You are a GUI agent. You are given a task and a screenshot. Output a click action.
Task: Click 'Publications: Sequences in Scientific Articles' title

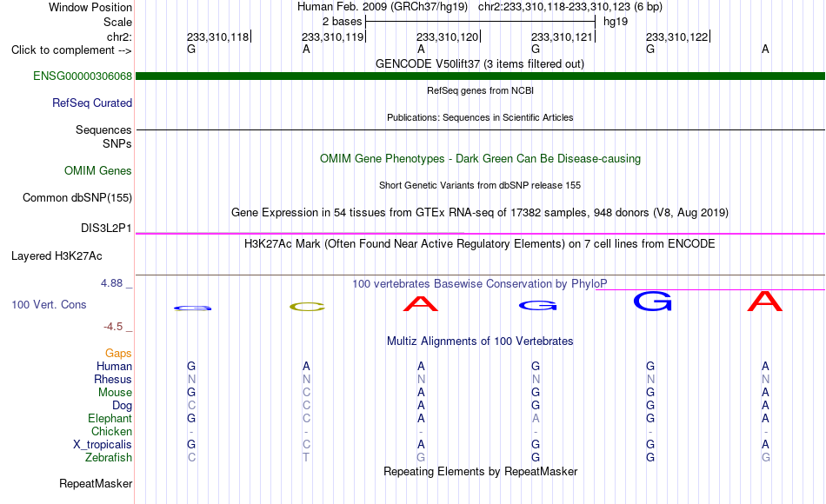(480, 117)
